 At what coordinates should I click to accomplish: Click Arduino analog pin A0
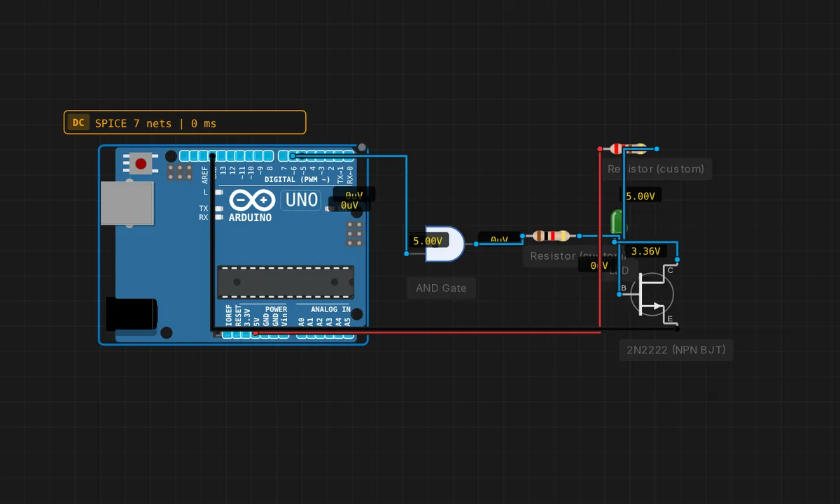pyautogui.click(x=302, y=335)
